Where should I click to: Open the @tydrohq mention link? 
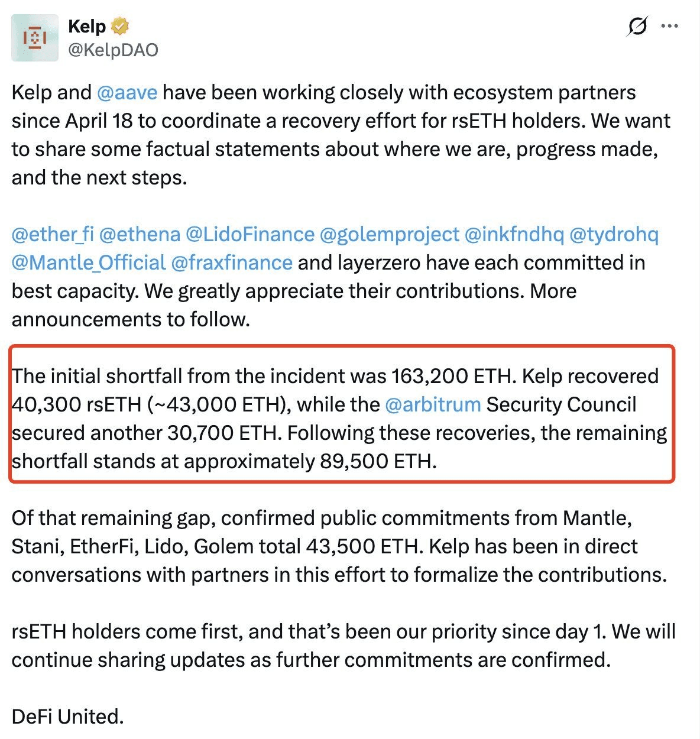click(614, 235)
